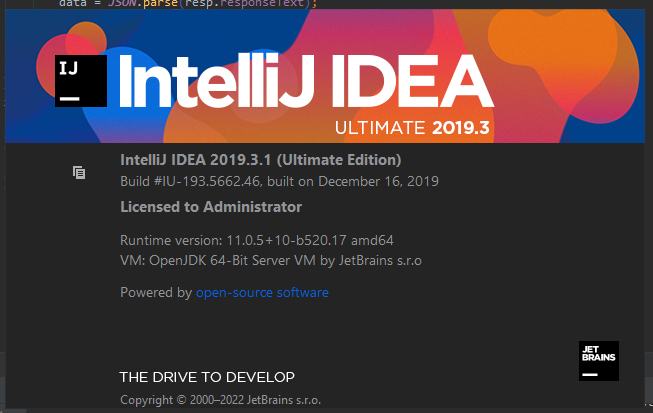Click the ULTIMATE 2019.3 banner text

412,128
